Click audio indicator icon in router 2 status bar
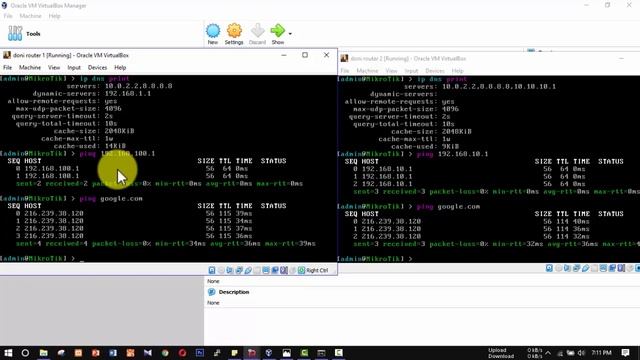Screen dimensions: 640x360 coord(567,268)
